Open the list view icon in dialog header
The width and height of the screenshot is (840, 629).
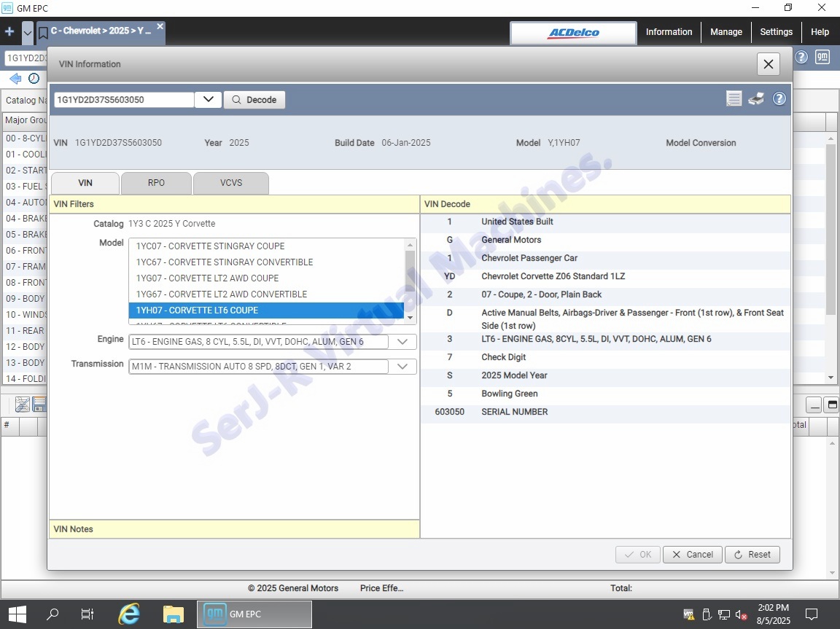[734, 98]
